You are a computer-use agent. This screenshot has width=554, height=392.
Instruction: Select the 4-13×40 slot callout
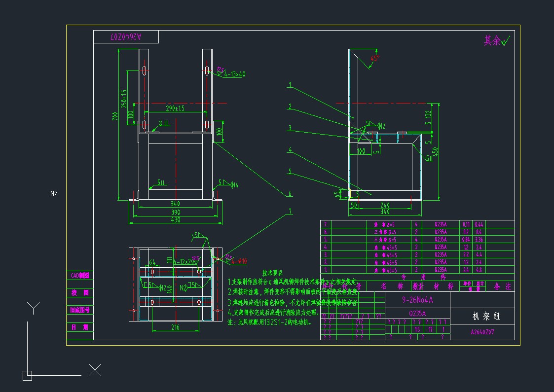(235, 74)
